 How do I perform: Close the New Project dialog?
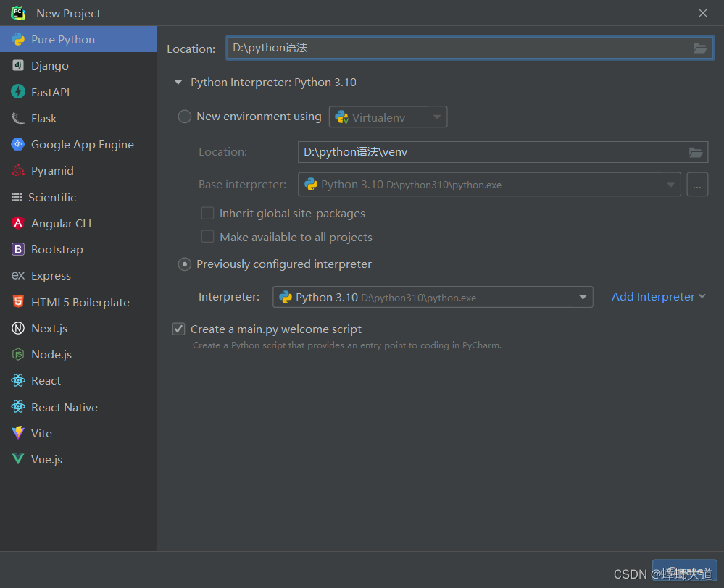pyautogui.click(x=703, y=13)
